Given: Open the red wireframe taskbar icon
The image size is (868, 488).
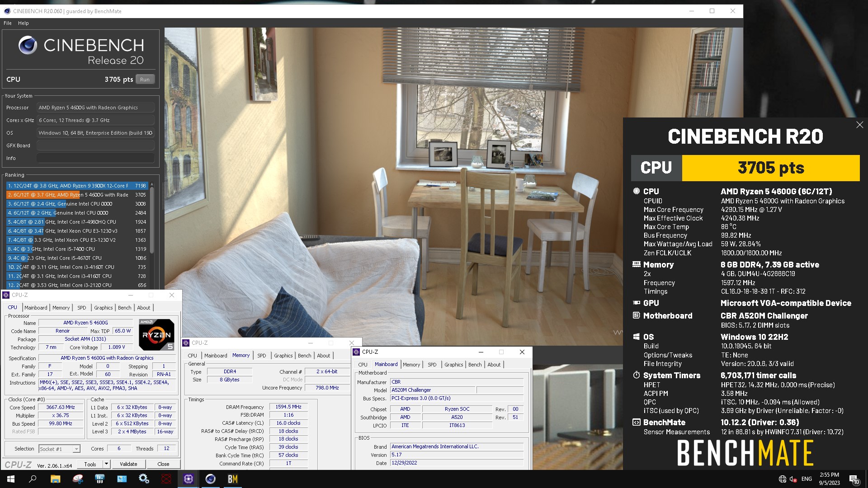Looking at the screenshot, I should [166, 479].
